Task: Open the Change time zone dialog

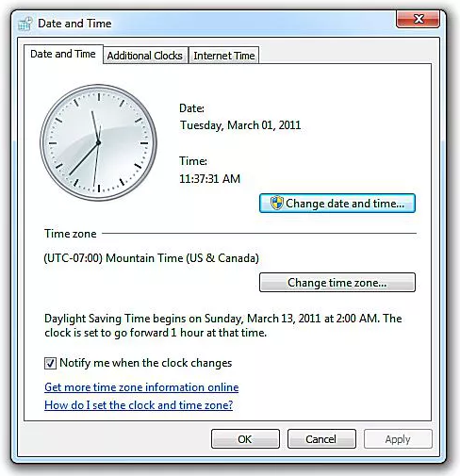Action: pyautogui.click(x=337, y=283)
